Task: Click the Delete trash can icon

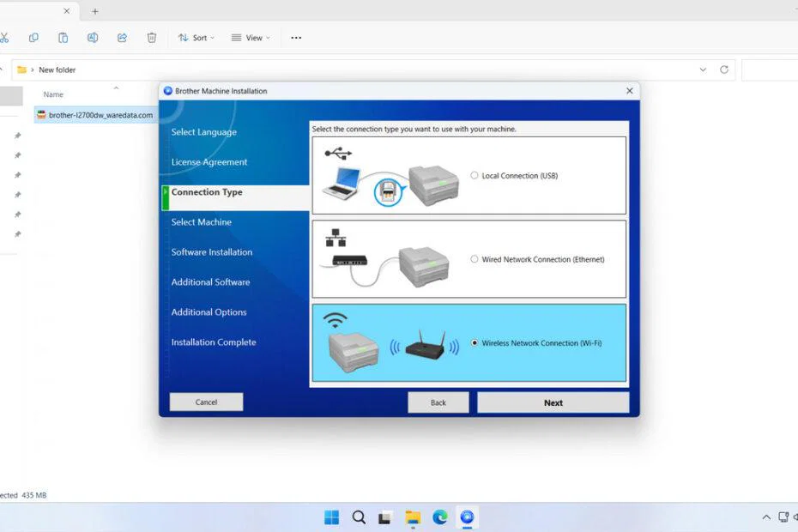Action: coord(151,38)
